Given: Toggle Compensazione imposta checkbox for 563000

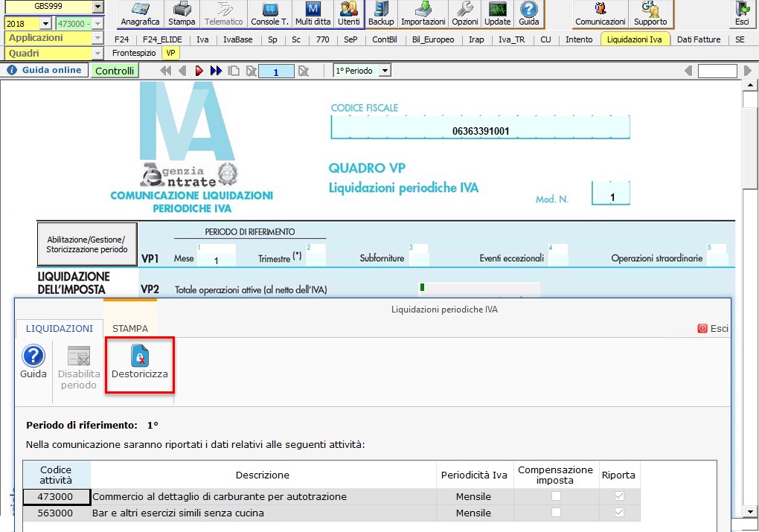Looking at the screenshot, I should (556, 512).
